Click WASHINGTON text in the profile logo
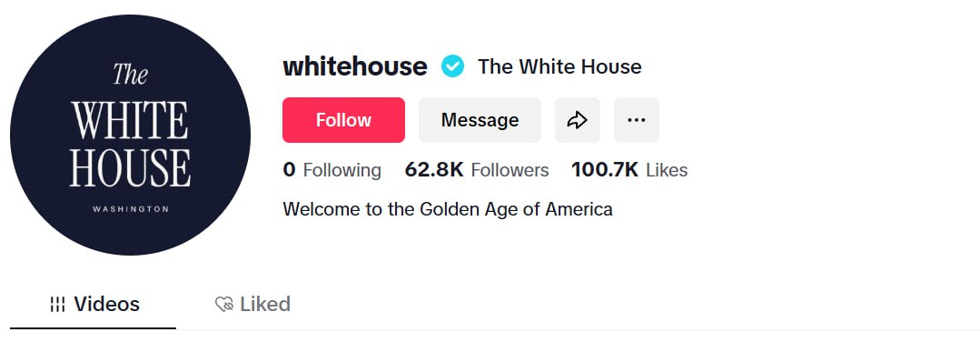The width and height of the screenshot is (980, 342). click(131, 209)
